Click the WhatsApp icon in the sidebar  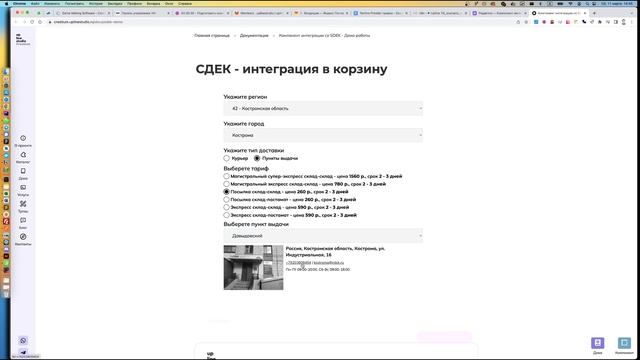(x=23, y=340)
